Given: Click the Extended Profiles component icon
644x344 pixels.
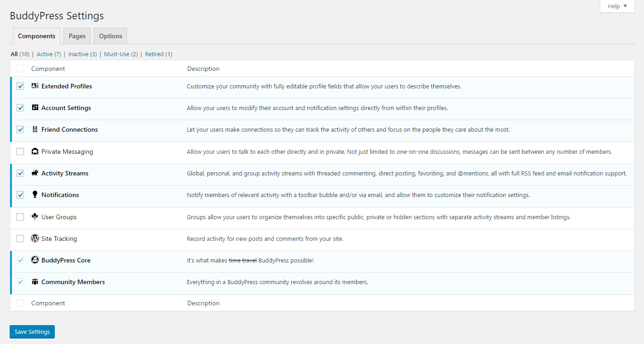Looking at the screenshot, I should 35,86.
